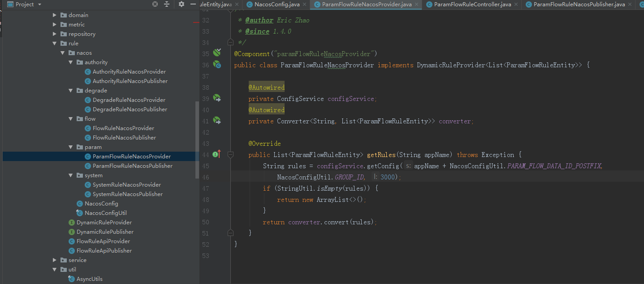Click fold marker at line 34 comment end
The image size is (644, 284).
coord(230,42)
